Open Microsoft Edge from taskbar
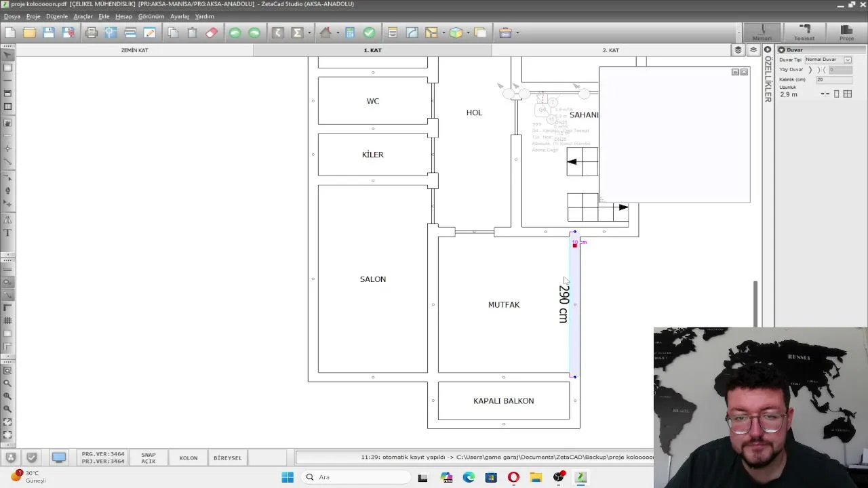 469,477
